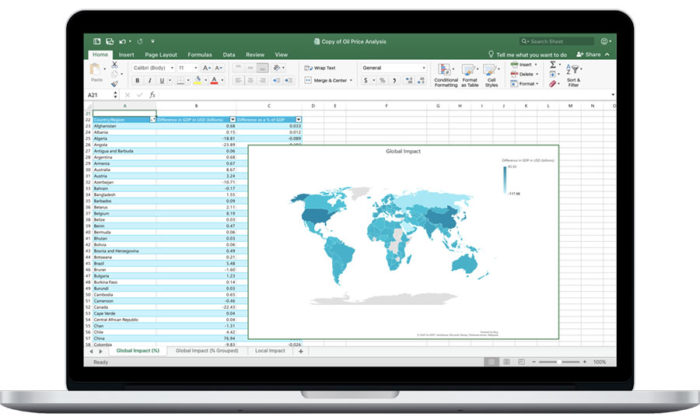Click the AutoSum sigma icon
700x420 pixels.
coord(553,65)
